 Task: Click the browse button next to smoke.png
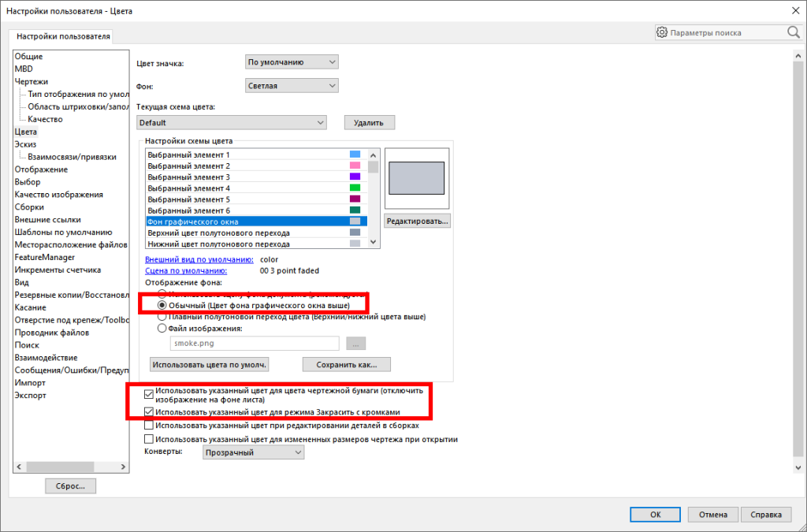pos(356,344)
